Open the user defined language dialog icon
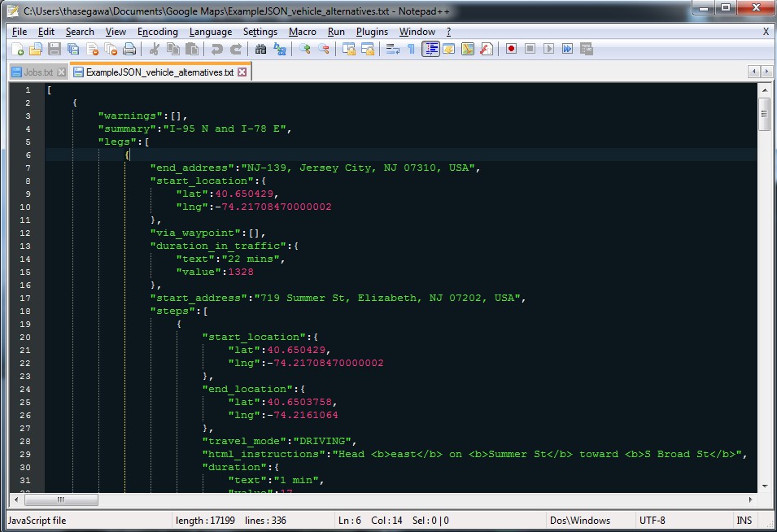 [x=449, y=49]
